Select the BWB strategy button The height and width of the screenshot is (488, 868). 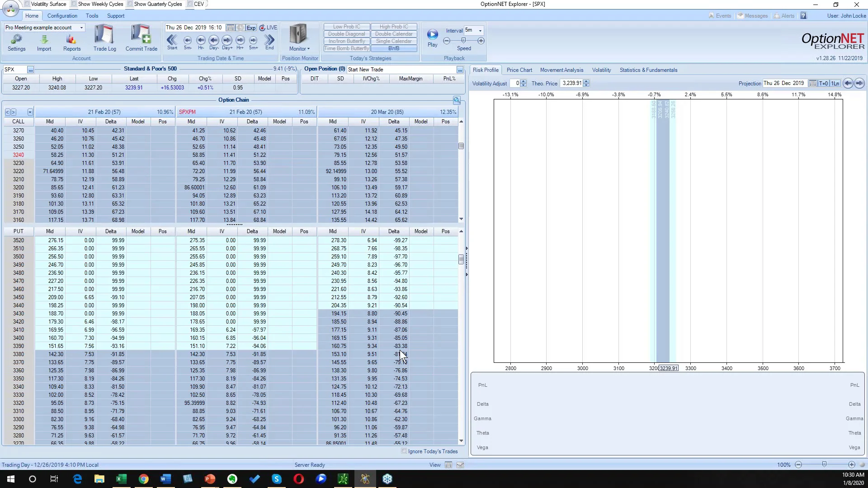point(394,48)
